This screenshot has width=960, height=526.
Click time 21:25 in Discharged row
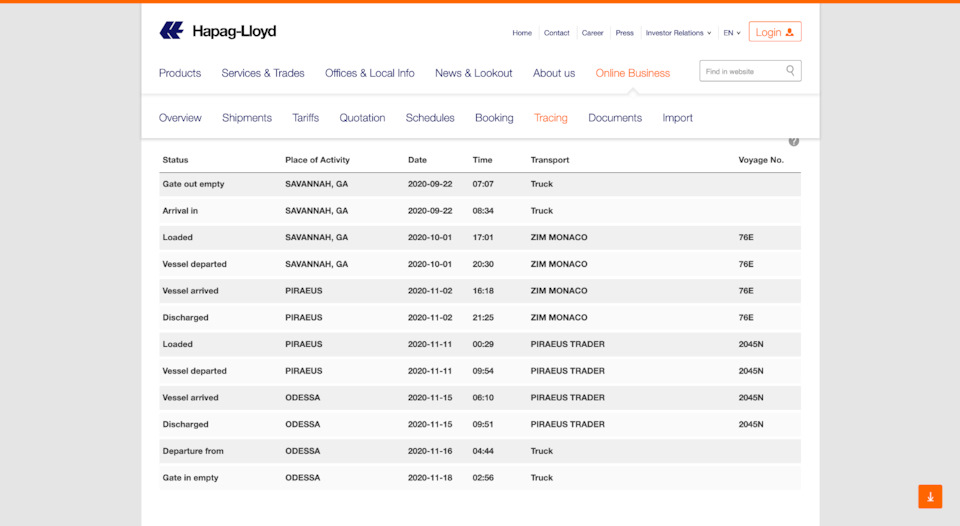coord(482,317)
